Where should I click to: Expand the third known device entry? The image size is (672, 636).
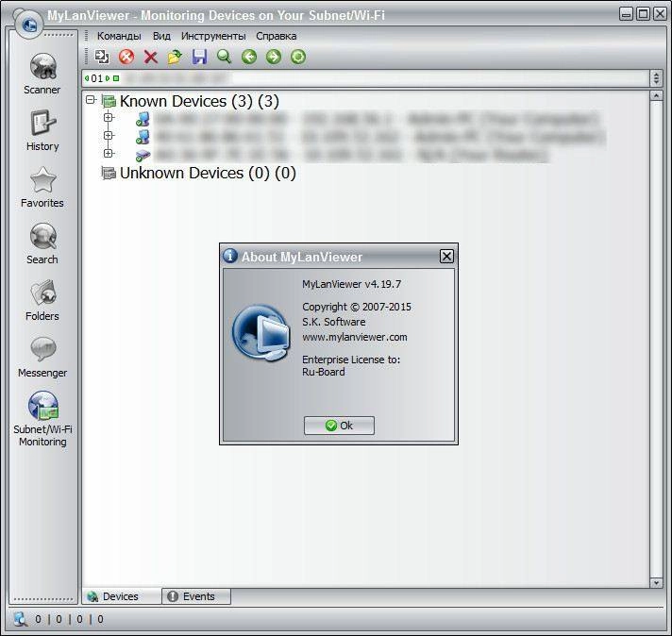pyautogui.click(x=109, y=153)
